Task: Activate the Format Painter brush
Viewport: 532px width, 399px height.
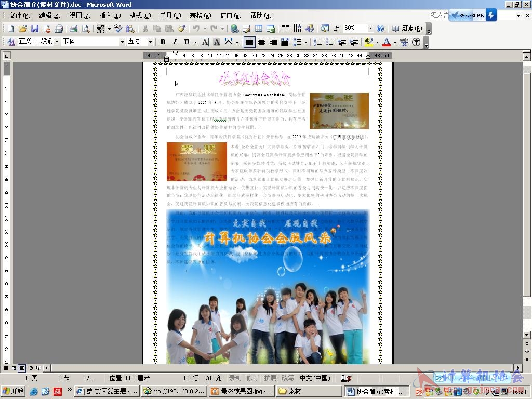Action: (x=181, y=29)
